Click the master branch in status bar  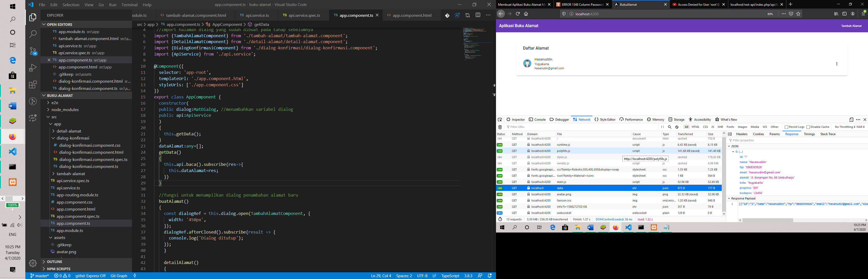coord(40,276)
